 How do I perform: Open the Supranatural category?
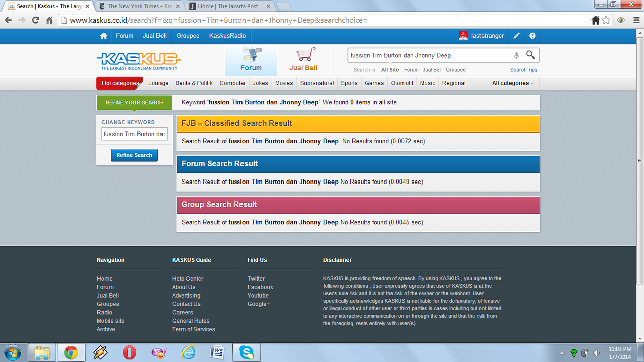pos(317,83)
